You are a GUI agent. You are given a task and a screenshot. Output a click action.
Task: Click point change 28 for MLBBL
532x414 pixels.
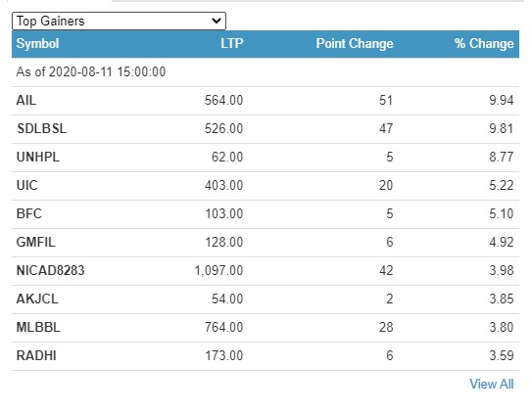click(386, 327)
